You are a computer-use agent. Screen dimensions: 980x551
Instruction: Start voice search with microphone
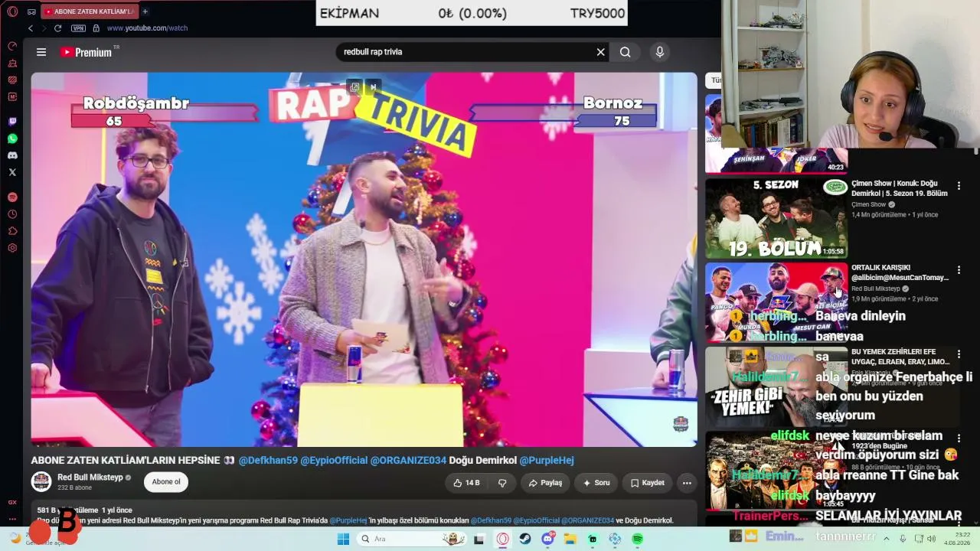(x=660, y=52)
